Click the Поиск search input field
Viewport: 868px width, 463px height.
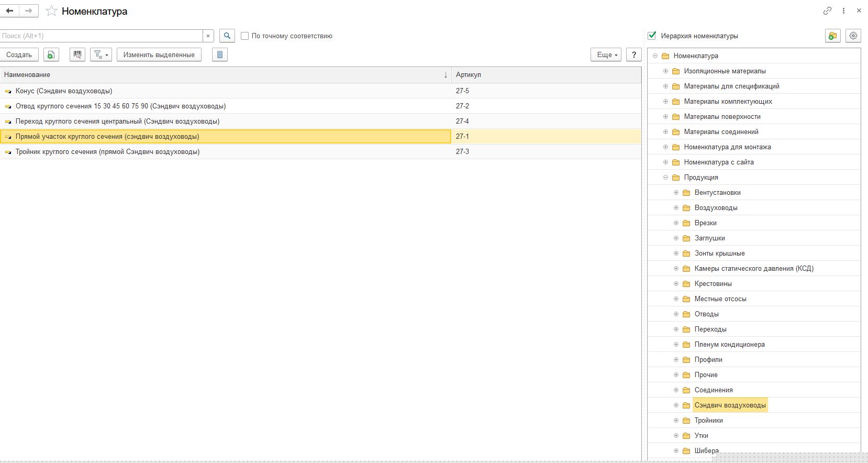point(102,36)
